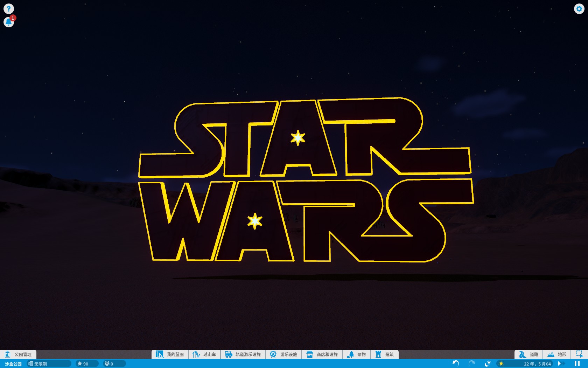The height and width of the screenshot is (368, 588).
Task: Open the 我的蓝图 blueprints tab
Action: tap(170, 354)
